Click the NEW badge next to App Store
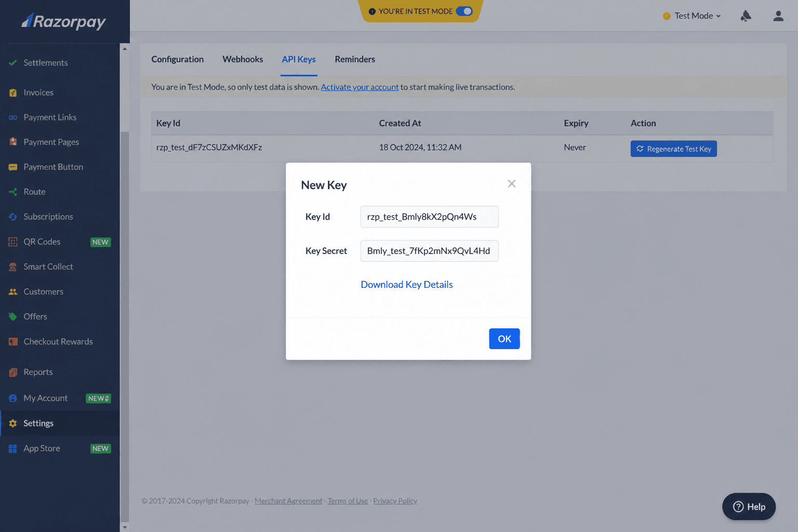This screenshot has width=798, height=532. tap(100, 448)
